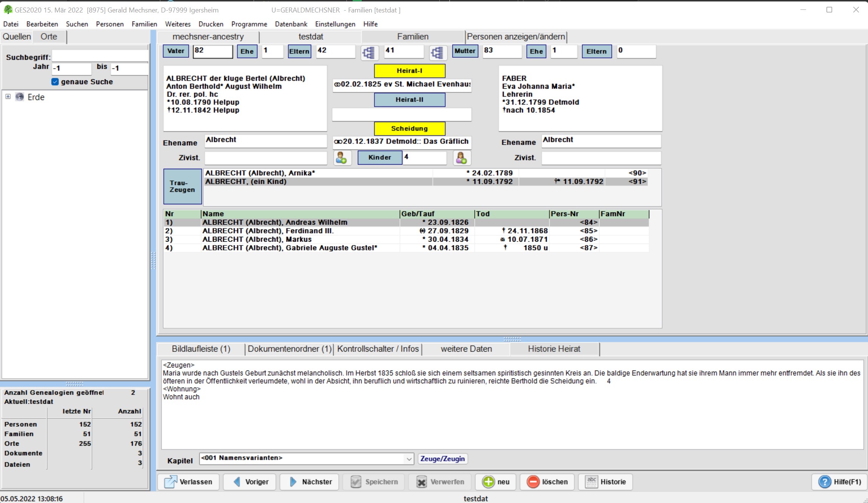The height and width of the screenshot is (503, 868).
Task: Click the Vater number field showing 82
Action: pyautogui.click(x=213, y=51)
